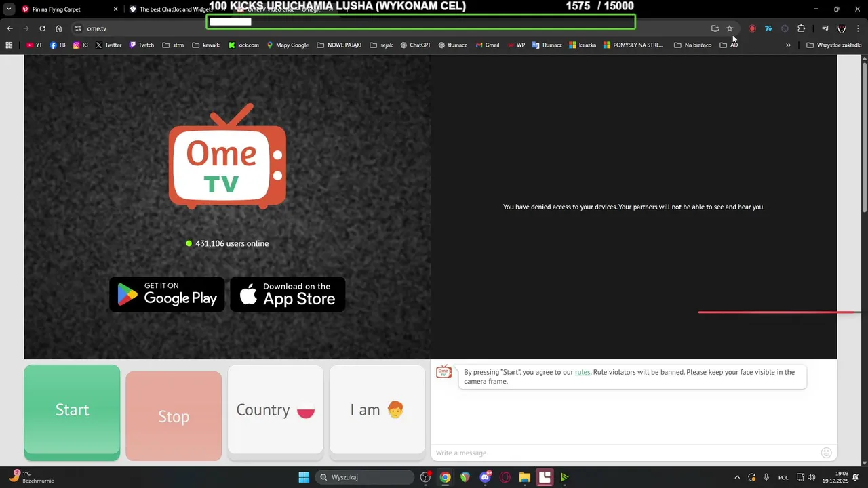Click the red record extension icon
Viewport: 868px width, 488px height.
point(752,28)
